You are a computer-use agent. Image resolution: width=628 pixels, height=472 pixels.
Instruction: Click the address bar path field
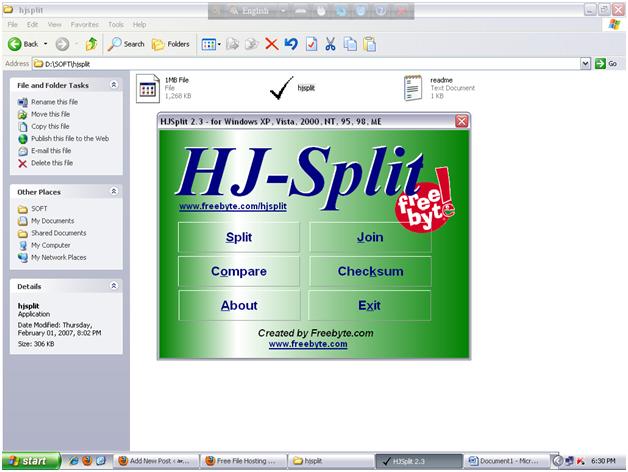306,64
